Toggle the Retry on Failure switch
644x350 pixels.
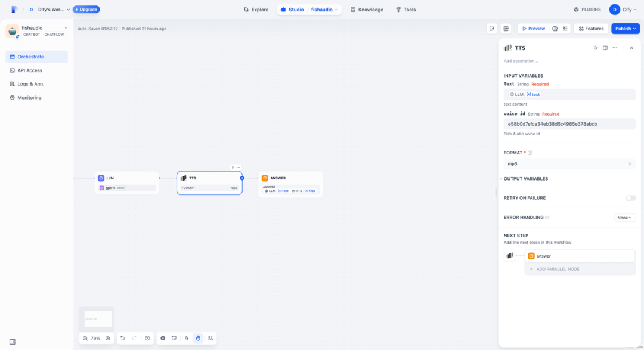coord(630,198)
